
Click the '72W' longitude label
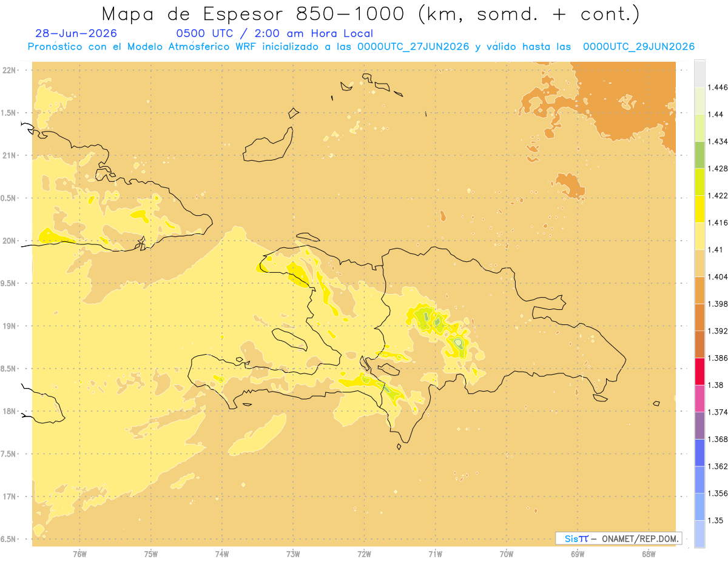(364, 554)
